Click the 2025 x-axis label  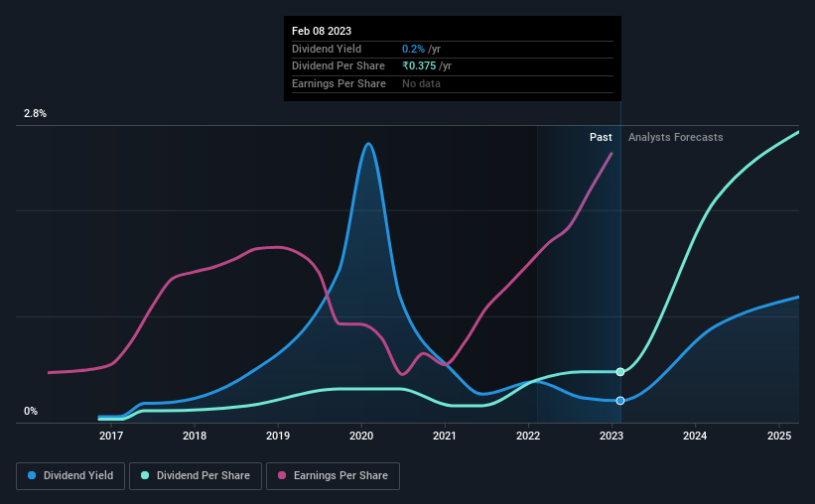779,436
